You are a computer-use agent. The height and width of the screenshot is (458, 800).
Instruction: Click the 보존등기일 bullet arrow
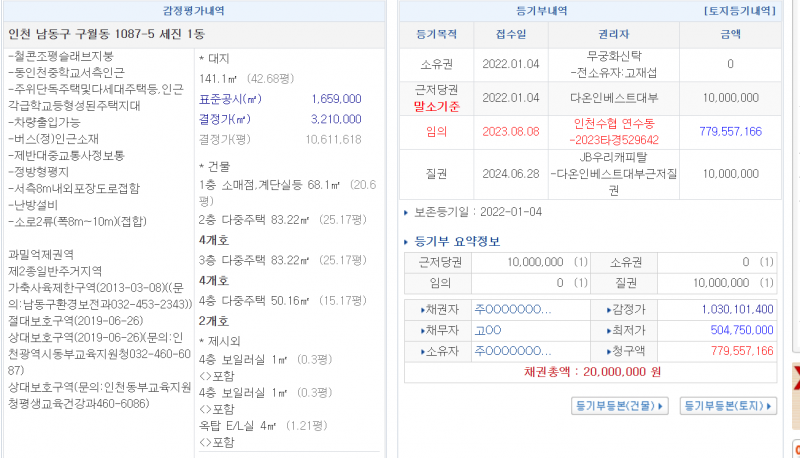click(406, 212)
